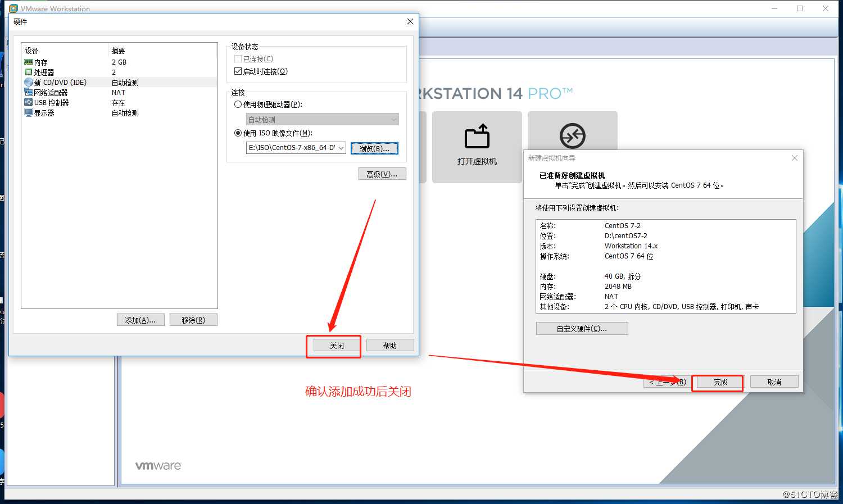
Task: Select the 网络适配器 network adapter row
Action: [119, 92]
